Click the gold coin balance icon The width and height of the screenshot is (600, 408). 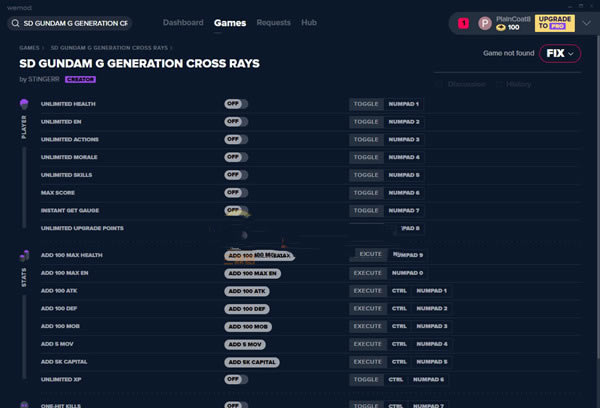(x=501, y=27)
